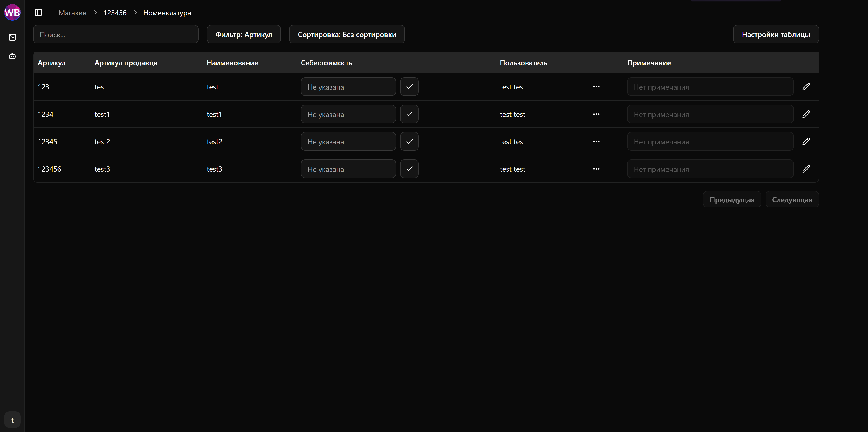Click user avatar 't' at bottom
868x432 pixels.
pyautogui.click(x=12, y=420)
